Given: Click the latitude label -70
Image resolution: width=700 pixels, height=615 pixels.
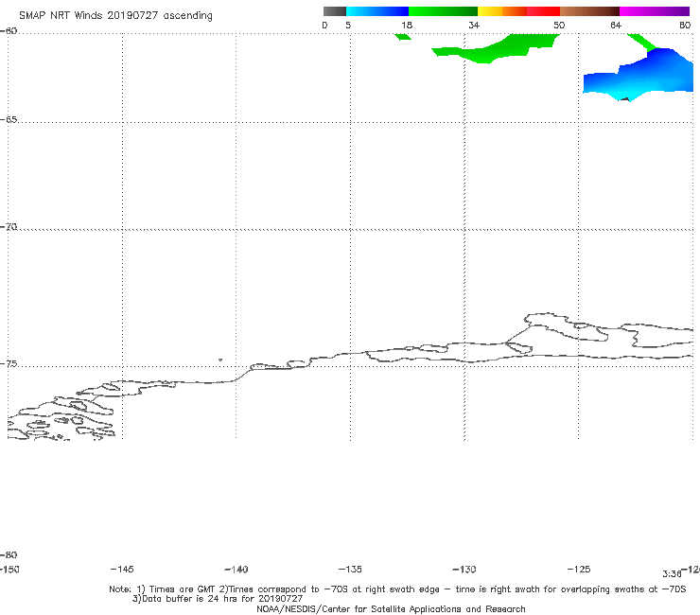Looking at the screenshot, I should point(9,227).
